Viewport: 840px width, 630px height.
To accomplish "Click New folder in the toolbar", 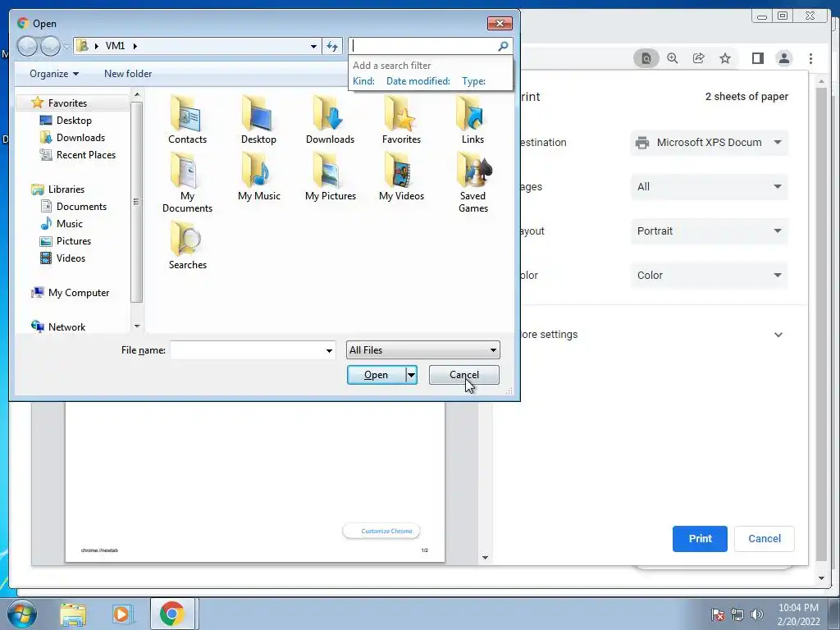I will coord(128,74).
